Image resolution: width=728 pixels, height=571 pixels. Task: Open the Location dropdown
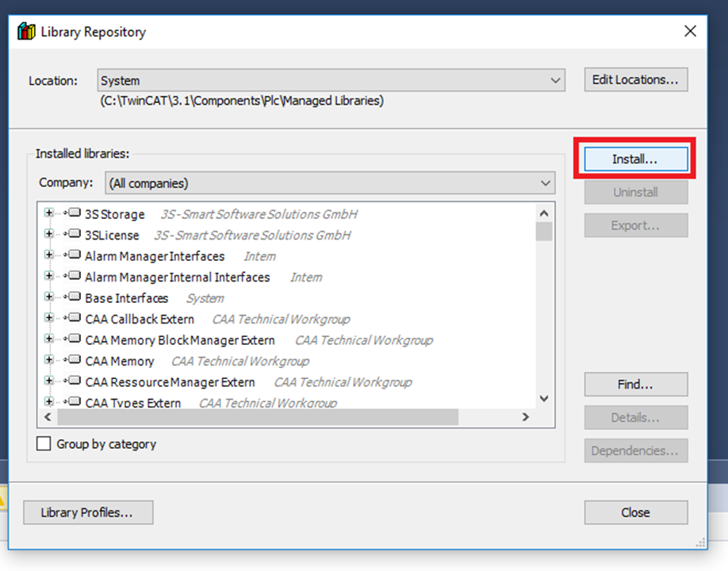pyautogui.click(x=555, y=80)
